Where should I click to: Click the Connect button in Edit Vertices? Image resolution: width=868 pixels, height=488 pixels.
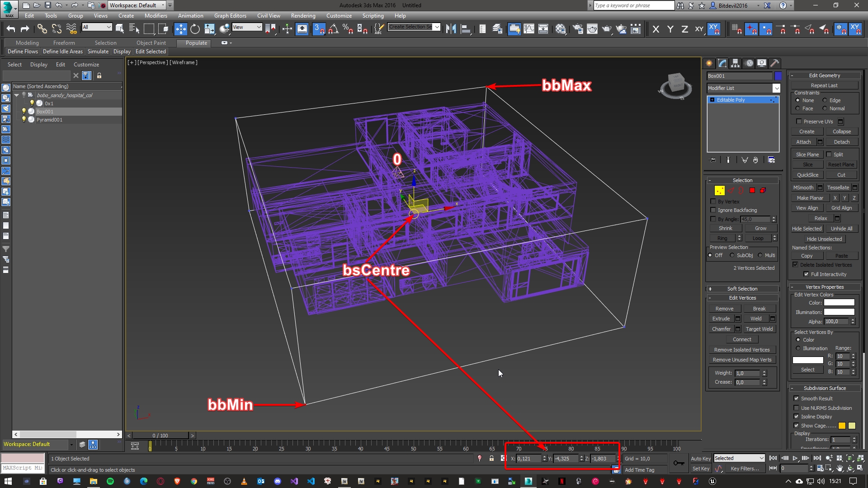(x=741, y=339)
